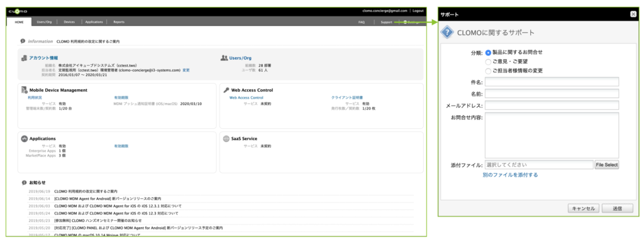The width and height of the screenshot is (644, 244).
Task: Click the 変更 link next to 担当者名
Action: (186, 70)
